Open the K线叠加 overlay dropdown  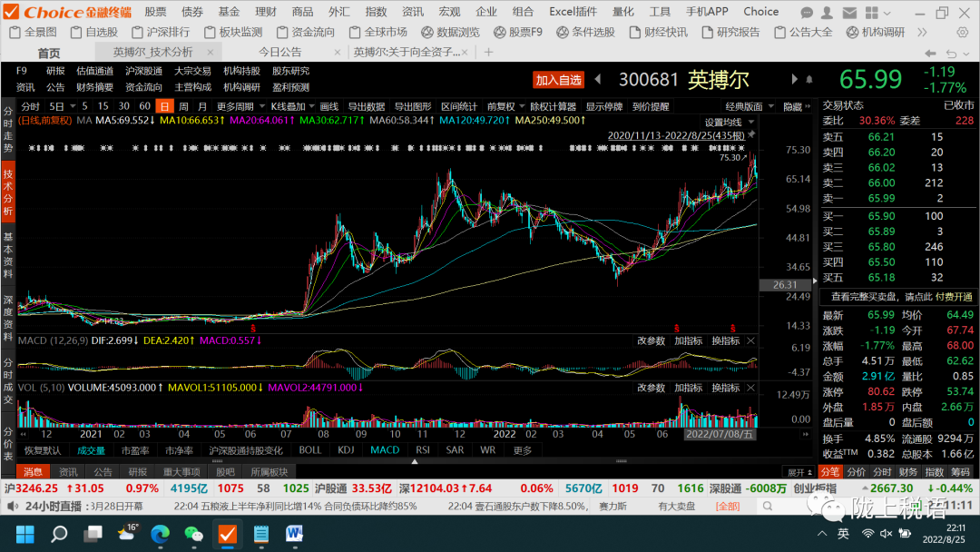(292, 106)
